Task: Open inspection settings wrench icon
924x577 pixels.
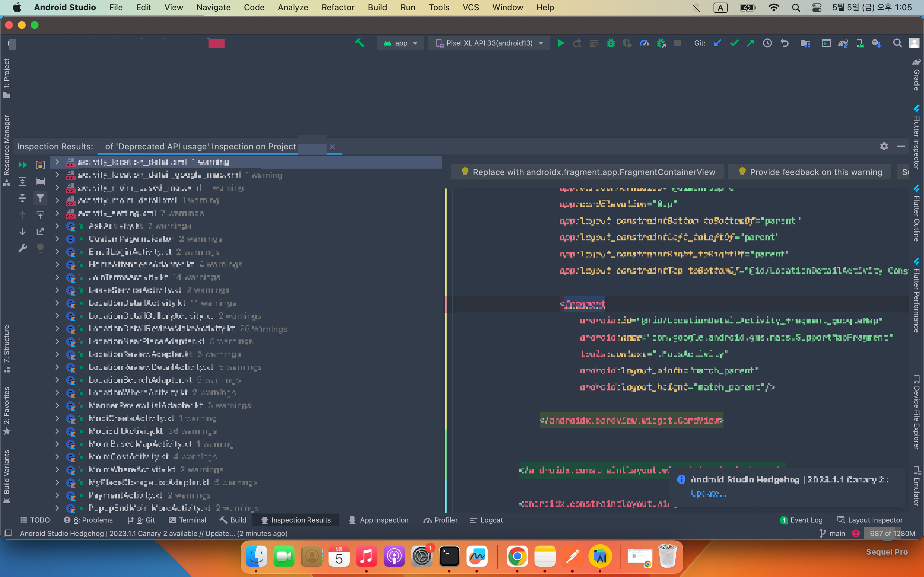Action: pos(22,248)
